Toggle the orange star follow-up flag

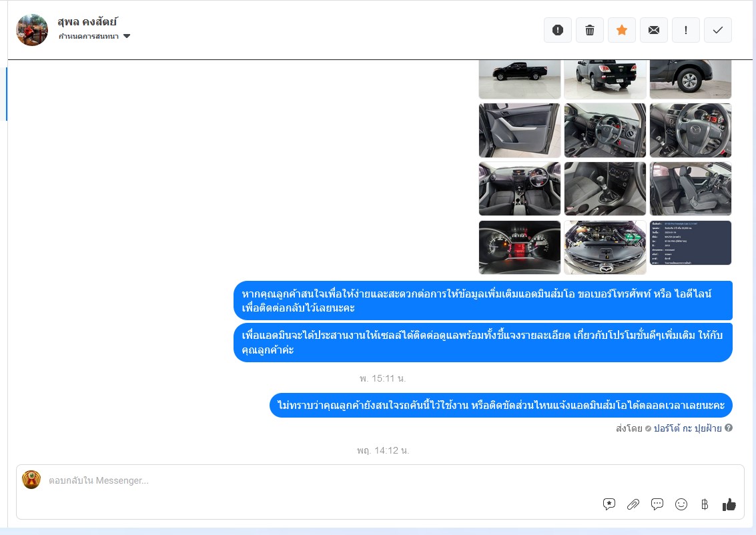tap(621, 30)
